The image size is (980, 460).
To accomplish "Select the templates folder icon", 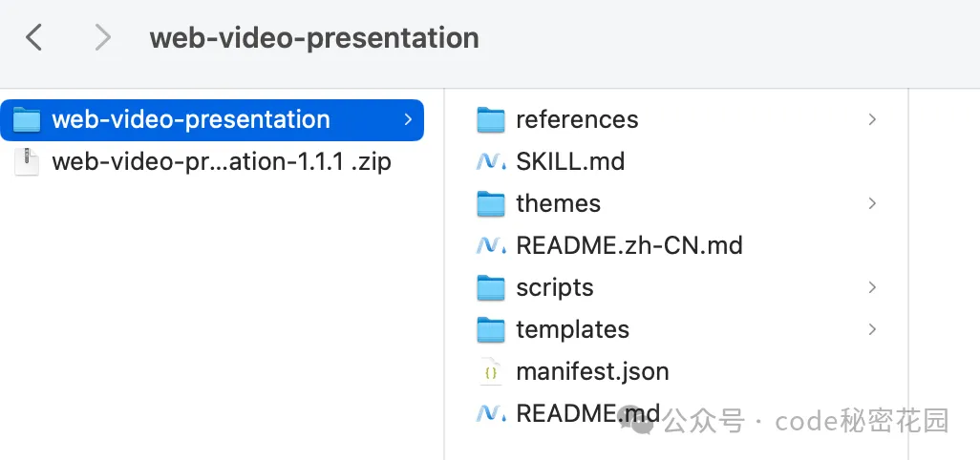I will 491,329.
